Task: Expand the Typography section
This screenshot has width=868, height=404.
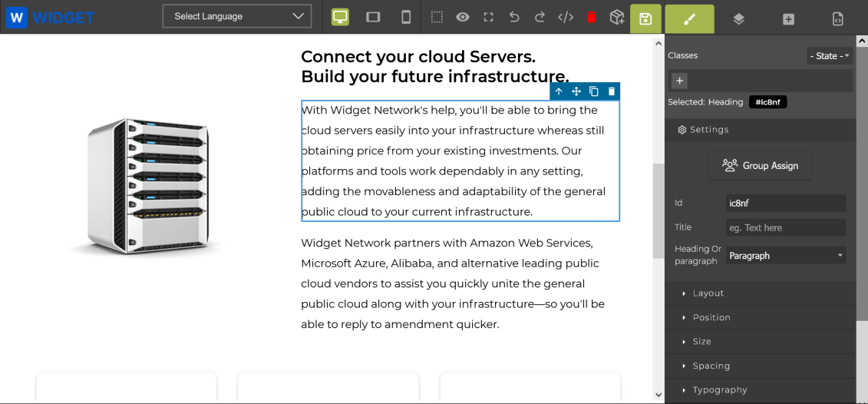Action: tap(761, 389)
